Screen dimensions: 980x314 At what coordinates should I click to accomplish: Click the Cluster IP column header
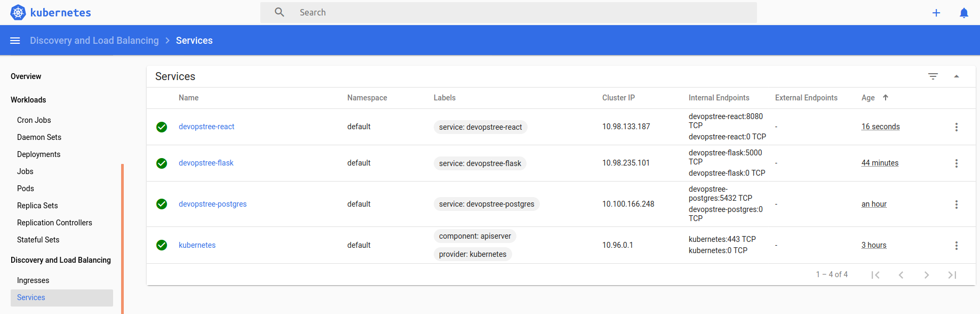618,98
